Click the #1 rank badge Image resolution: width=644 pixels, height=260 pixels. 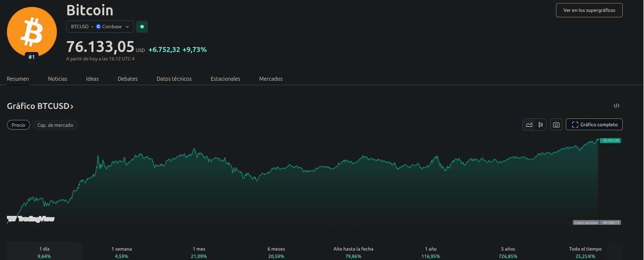pyautogui.click(x=32, y=57)
